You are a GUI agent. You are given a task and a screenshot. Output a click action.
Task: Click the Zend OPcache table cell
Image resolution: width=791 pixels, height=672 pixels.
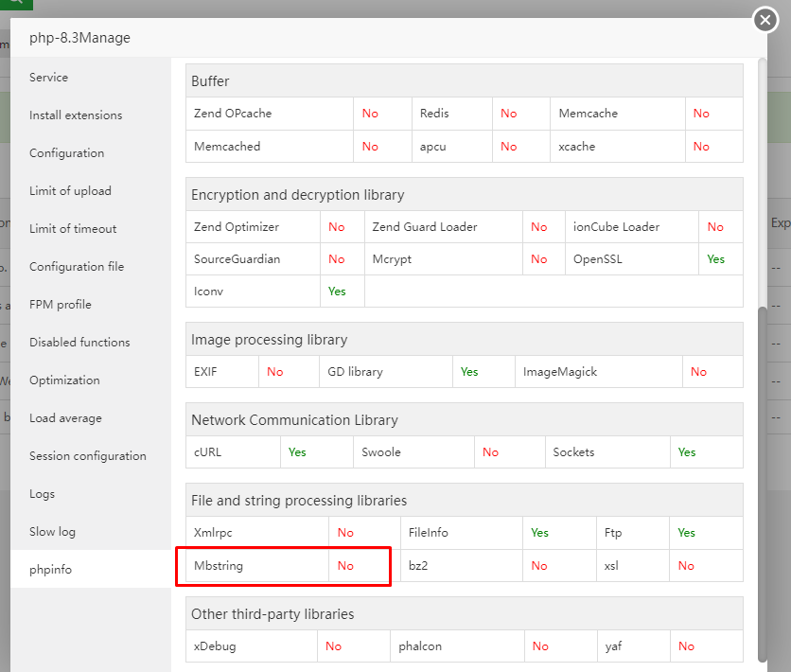[270, 114]
